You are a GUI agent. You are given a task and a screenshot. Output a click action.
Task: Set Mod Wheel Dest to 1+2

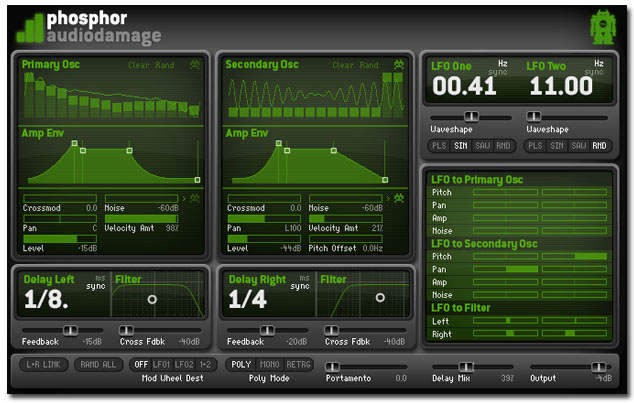pyautogui.click(x=205, y=365)
